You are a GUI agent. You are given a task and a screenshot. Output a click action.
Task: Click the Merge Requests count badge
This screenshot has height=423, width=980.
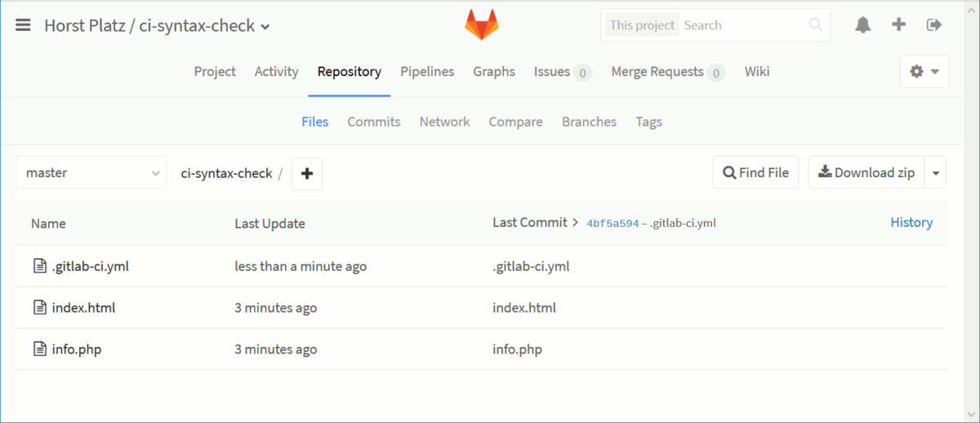[715, 73]
